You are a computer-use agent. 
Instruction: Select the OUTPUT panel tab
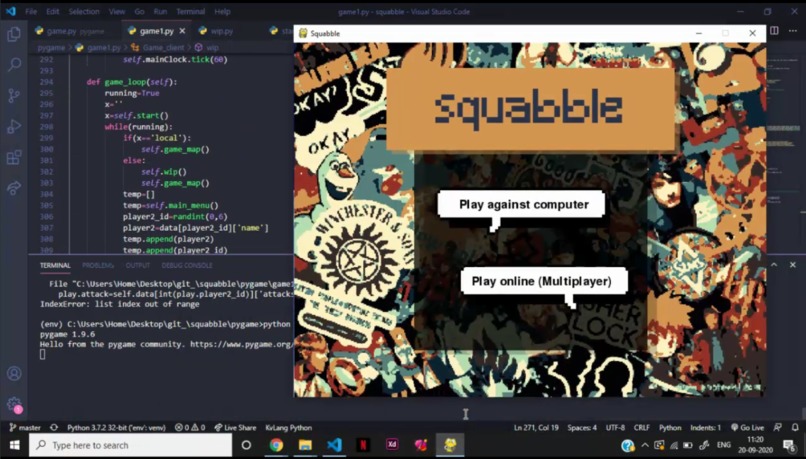[138, 265]
